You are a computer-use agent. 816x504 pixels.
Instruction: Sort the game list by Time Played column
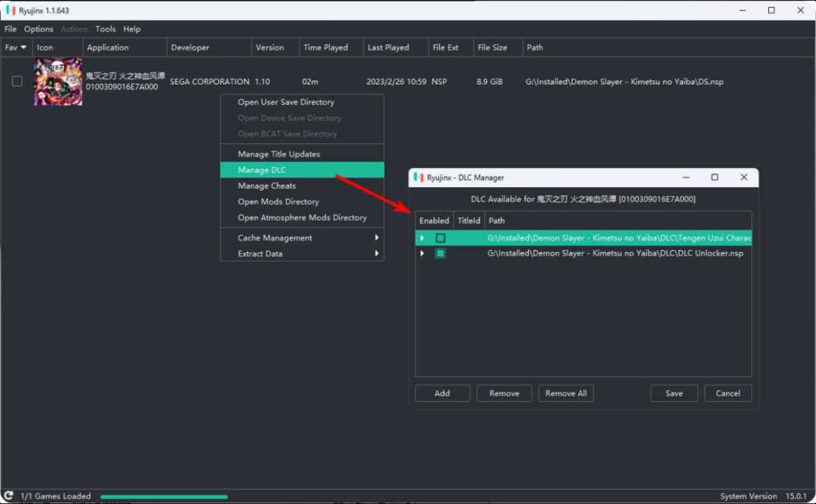point(325,48)
